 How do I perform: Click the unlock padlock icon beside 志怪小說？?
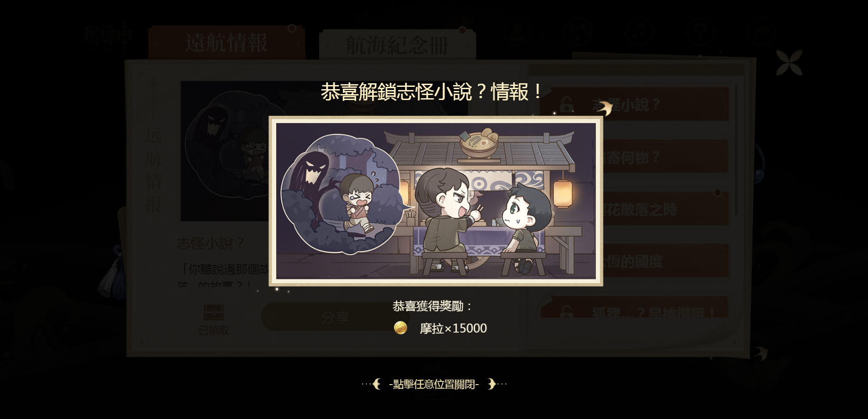click(566, 105)
